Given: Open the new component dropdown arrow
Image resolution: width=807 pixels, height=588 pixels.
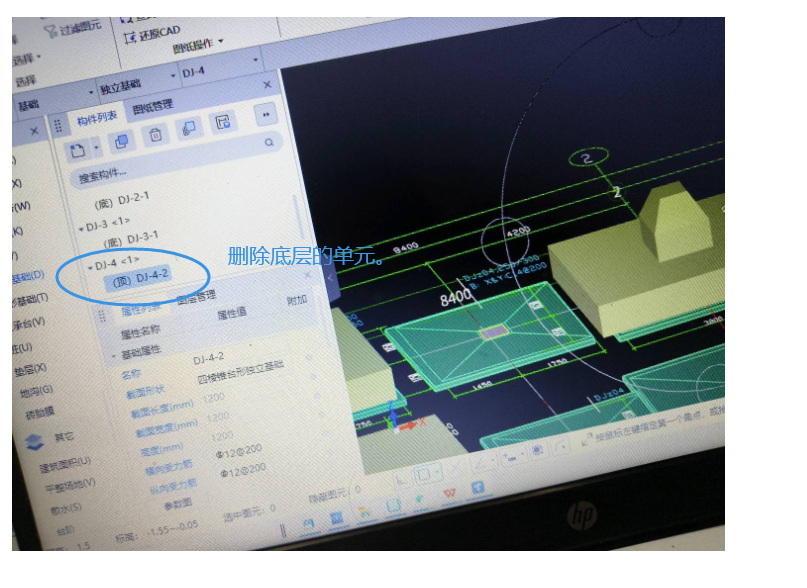Looking at the screenshot, I should 96,148.
